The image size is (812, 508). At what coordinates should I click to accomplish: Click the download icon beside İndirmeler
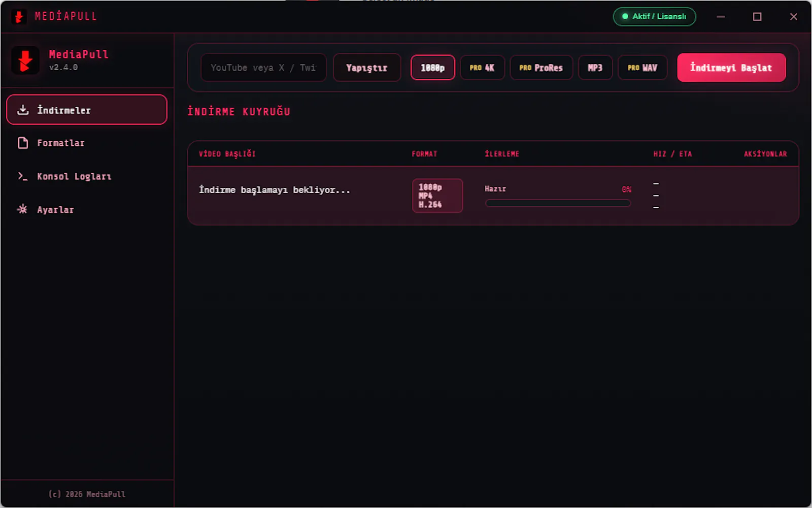tap(23, 110)
